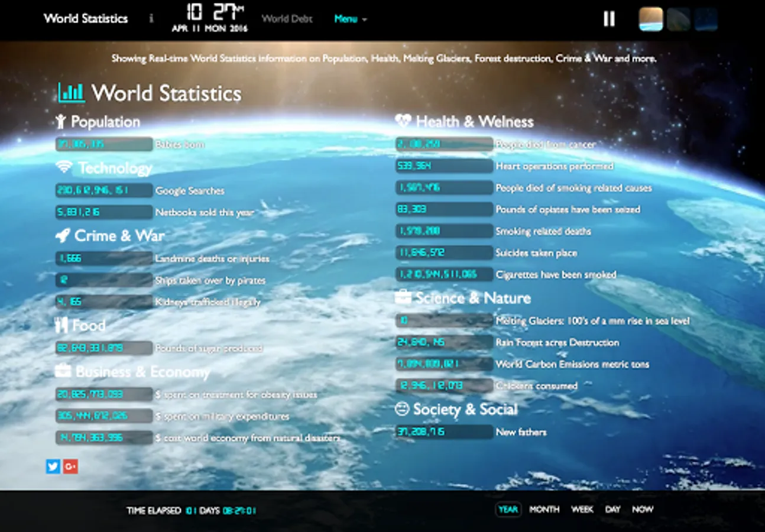Viewport: 765px width, 532px height.
Task: Click Landmine deaths or injuries label
Action: pyautogui.click(x=212, y=258)
